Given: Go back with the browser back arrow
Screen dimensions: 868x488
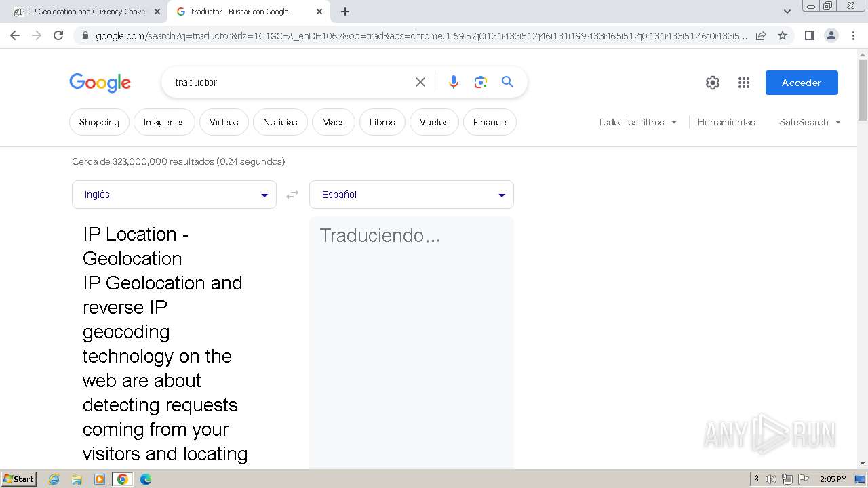Looking at the screenshot, I should coord(15,35).
